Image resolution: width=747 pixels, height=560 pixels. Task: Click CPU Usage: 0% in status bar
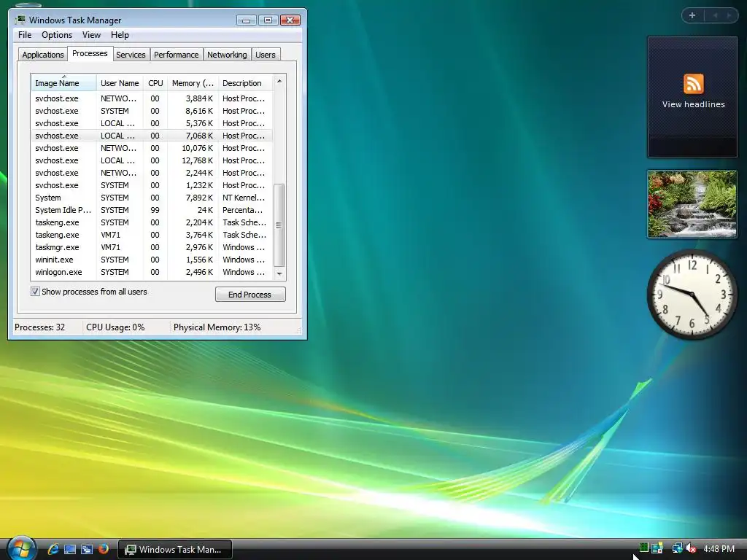pos(115,327)
